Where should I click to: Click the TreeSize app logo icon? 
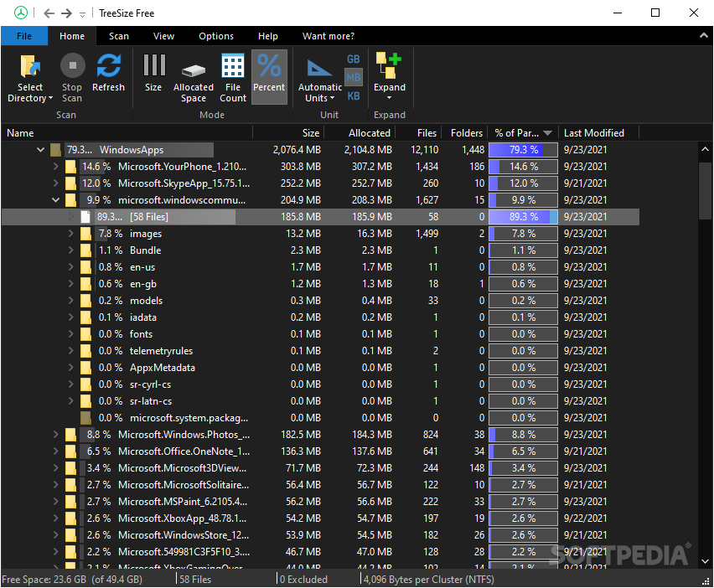pos(21,13)
